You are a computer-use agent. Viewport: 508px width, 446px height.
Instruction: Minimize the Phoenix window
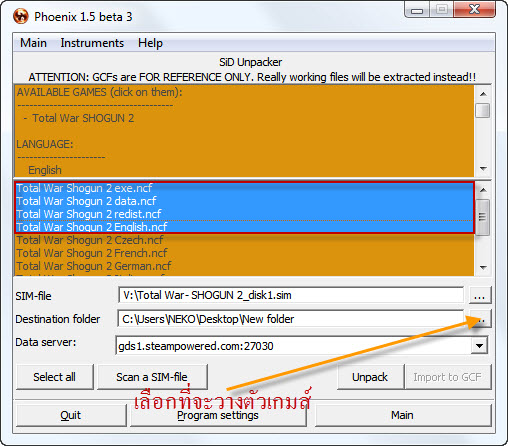coord(417,9)
